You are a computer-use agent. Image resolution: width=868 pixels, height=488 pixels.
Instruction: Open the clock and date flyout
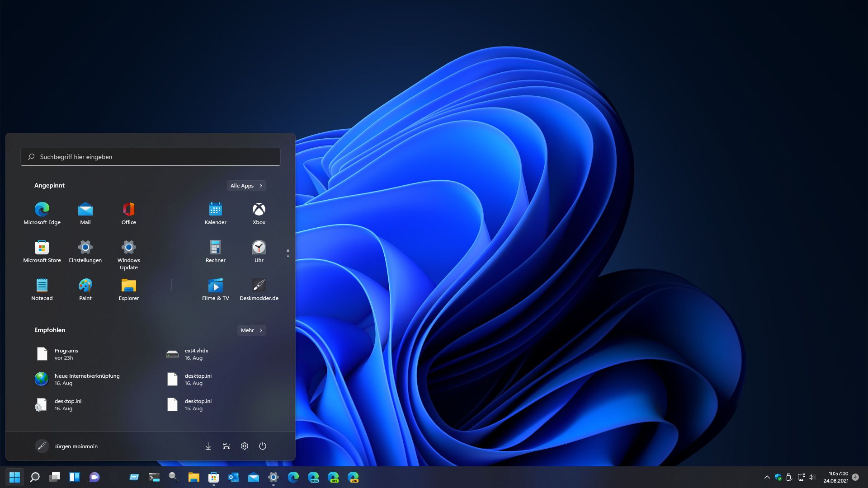[x=835, y=477]
